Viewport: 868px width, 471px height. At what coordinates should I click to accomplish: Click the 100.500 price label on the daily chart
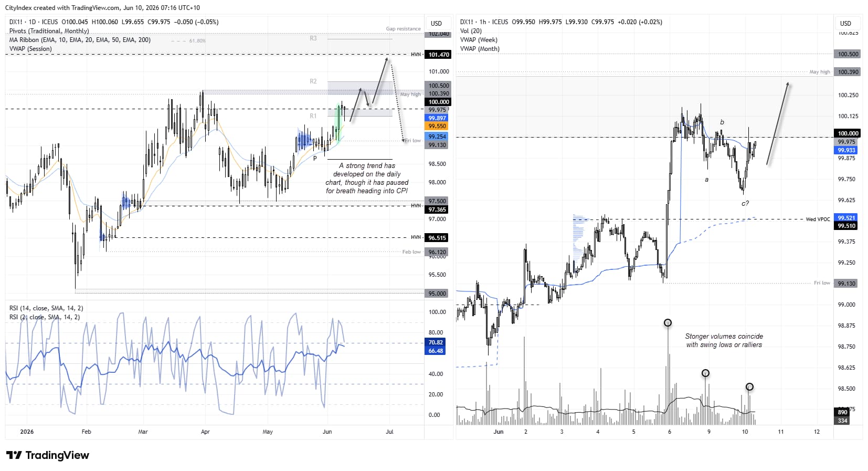tap(438, 86)
